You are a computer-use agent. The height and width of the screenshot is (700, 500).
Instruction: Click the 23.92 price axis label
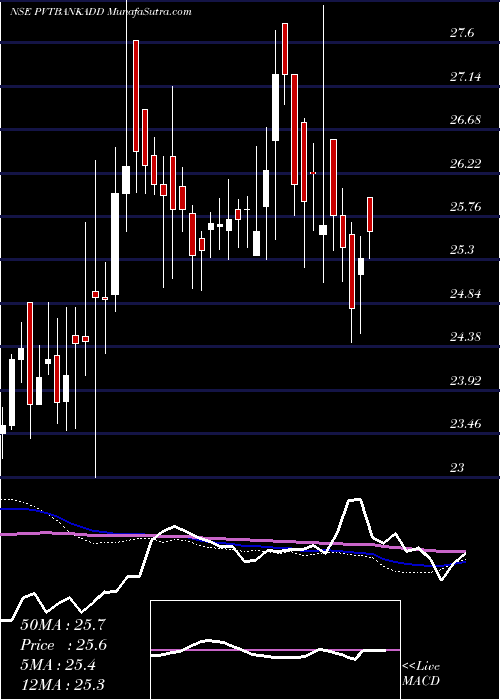pos(465,380)
